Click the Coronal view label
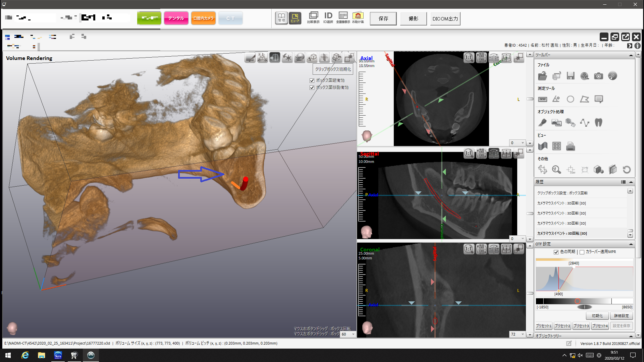The width and height of the screenshot is (644, 362). point(369,249)
